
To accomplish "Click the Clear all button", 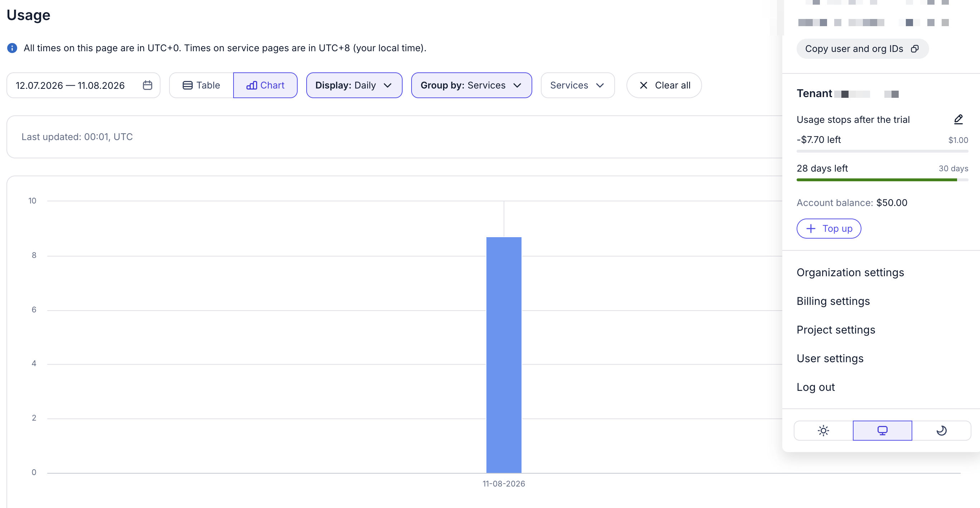I will click(x=664, y=85).
